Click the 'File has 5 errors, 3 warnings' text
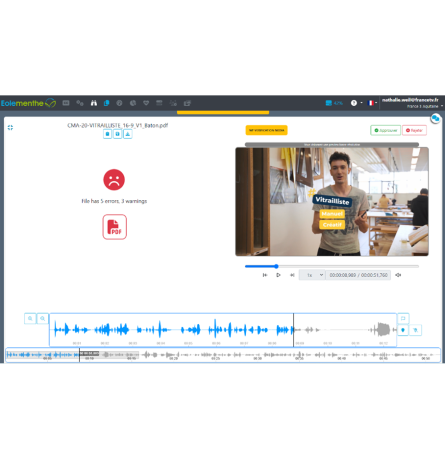This screenshot has width=445, height=457. (114, 201)
